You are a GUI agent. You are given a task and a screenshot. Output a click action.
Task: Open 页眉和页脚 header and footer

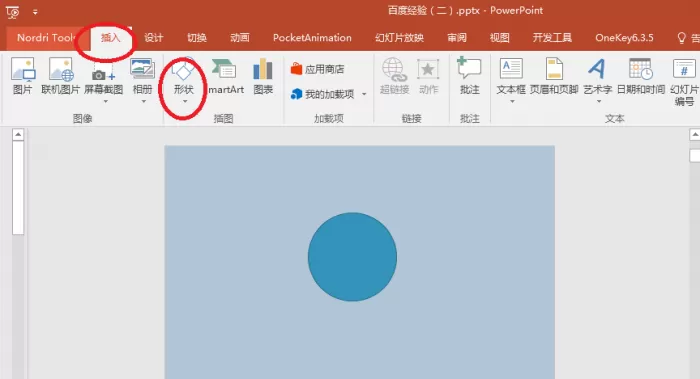554,76
